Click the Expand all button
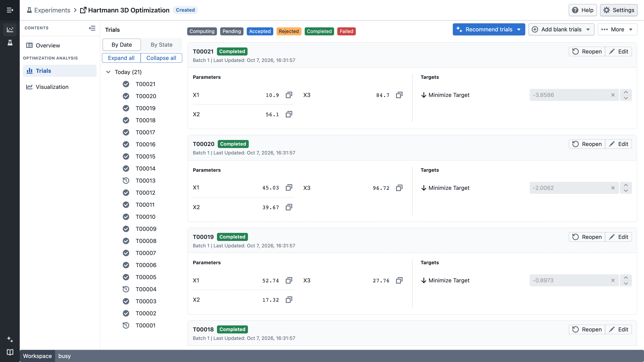 coord(121,58)
